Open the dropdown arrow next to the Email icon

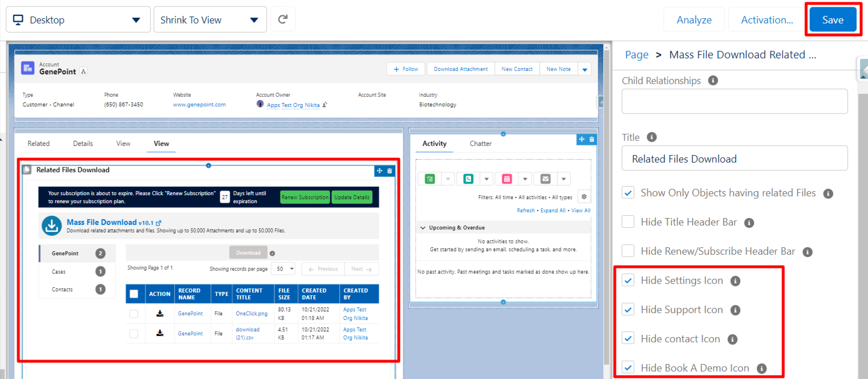564,179
